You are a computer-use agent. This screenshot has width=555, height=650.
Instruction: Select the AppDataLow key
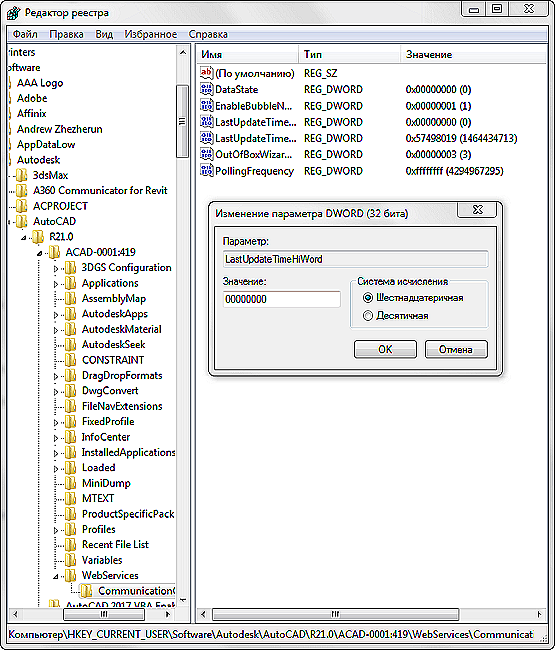point(46,144)
